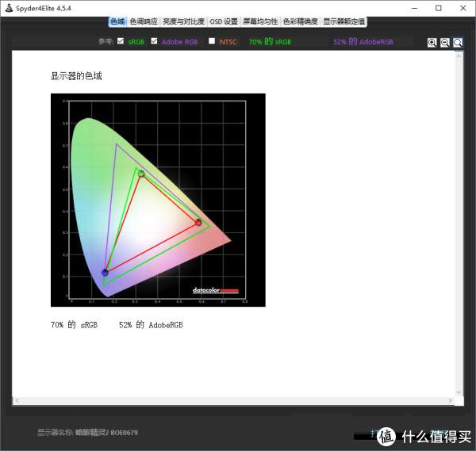Image resolution: width=476 pixels, height=451 pixels.
Task: Switch to the 屏幕均匀性 tab
Action: point(260,21)
